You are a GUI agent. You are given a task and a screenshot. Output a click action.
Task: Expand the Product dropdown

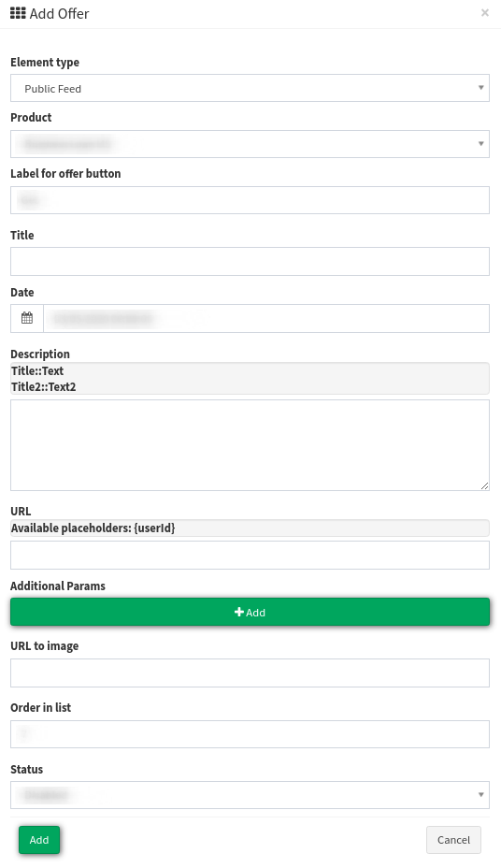(x=250, y=144)
